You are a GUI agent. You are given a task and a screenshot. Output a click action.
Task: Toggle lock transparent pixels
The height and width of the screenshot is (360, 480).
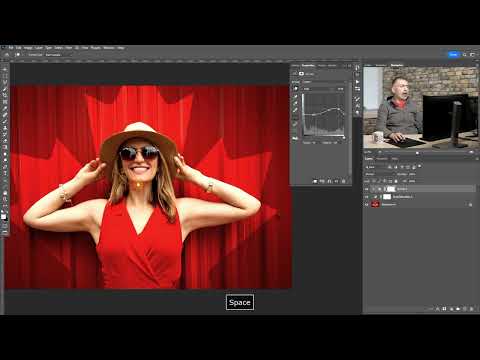pyautogui.click(x=374, y=181)
